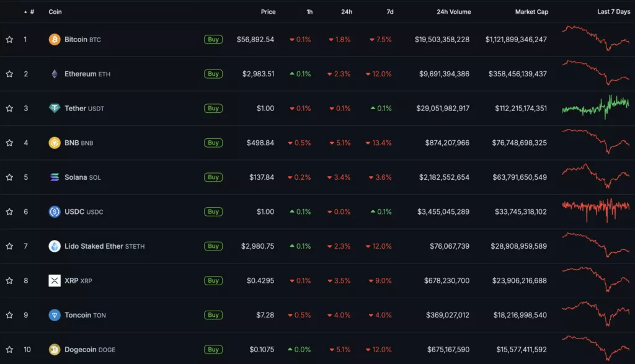The image size is (635, 364).
Task: Click XRP price $0.4295
Action: tap(260, 280)
